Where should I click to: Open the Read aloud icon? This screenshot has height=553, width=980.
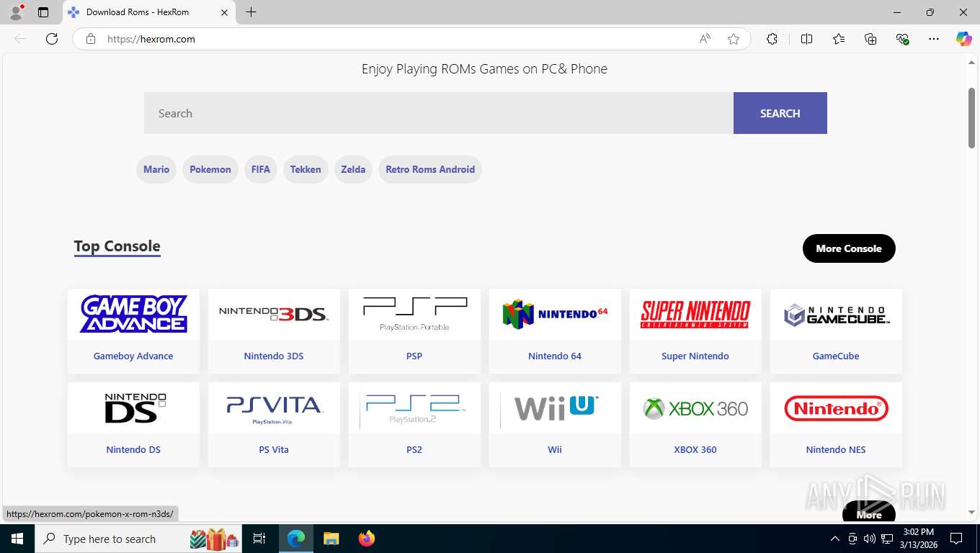(705, 39)
